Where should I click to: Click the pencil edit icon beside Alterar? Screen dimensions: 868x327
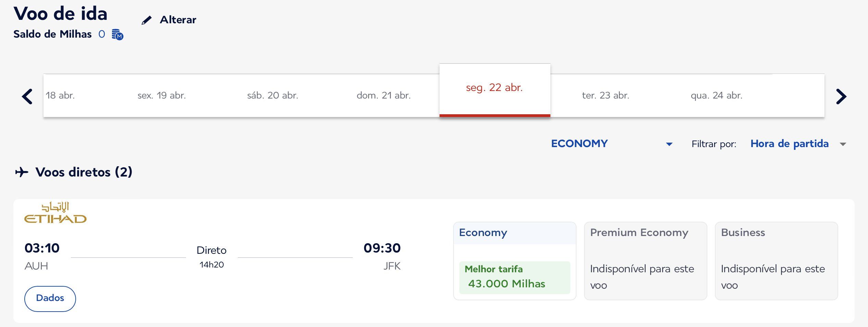pos(146,21)
